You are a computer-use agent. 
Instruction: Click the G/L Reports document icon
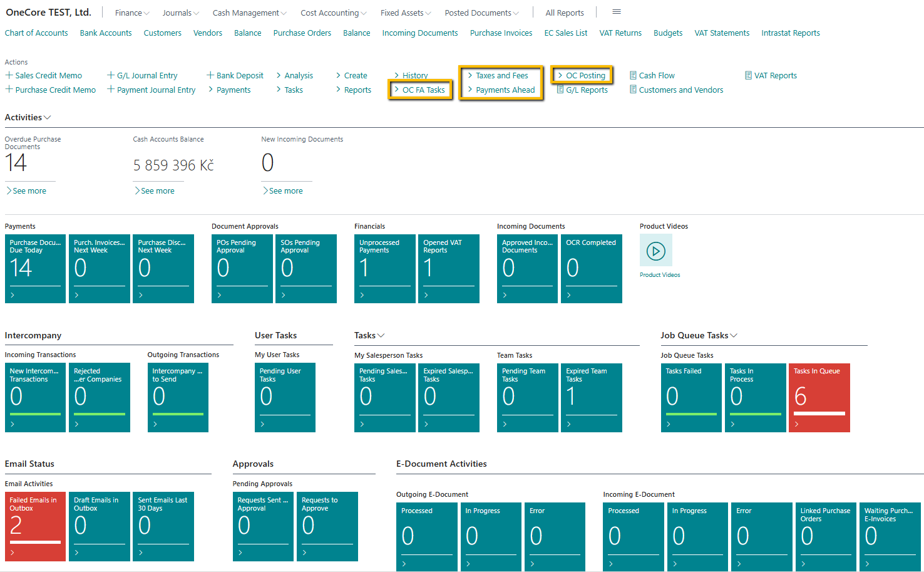tap(560, 90)
